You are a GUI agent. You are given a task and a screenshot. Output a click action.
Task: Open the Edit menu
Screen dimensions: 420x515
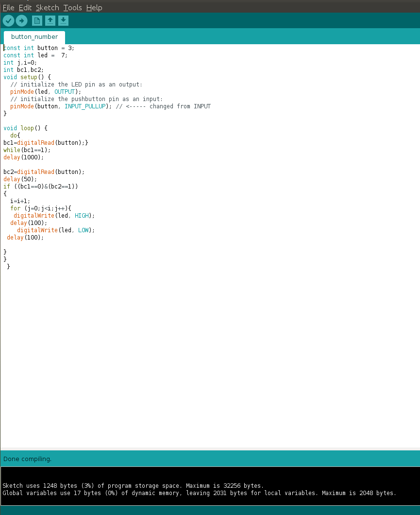pyautogui.click(x=25, y=8)
